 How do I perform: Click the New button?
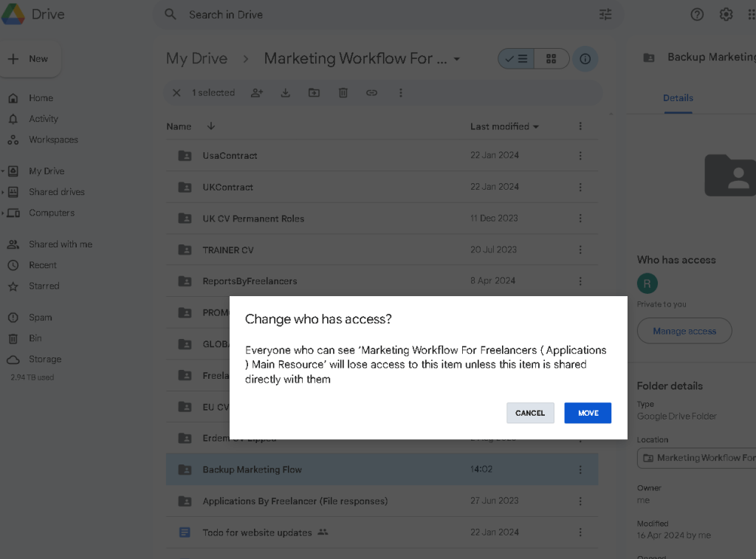coord(30,59)
